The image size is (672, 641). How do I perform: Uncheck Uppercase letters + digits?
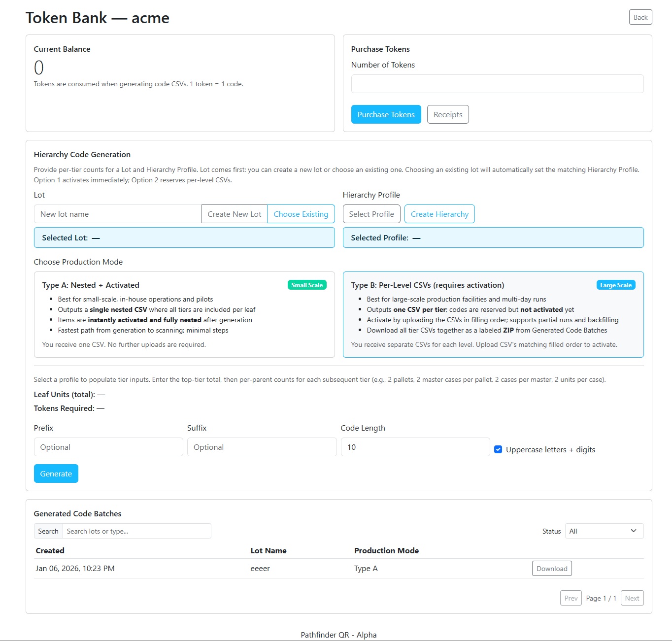pyautogui.click(x=498, y=449)
